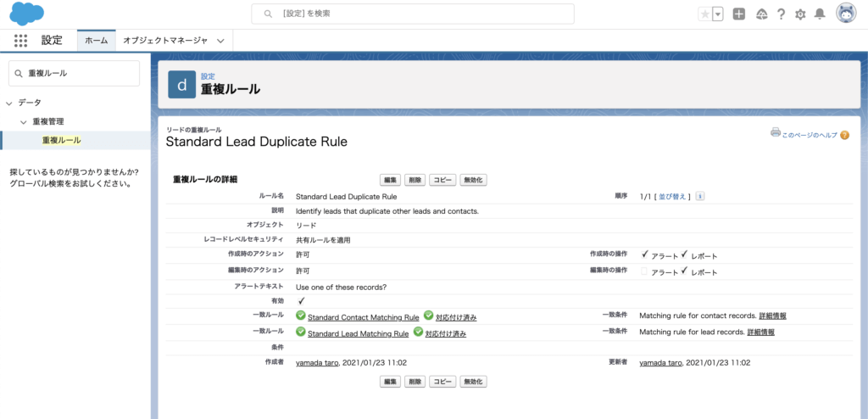This screenshot has height=419, width=868.
Task: Open the setup gear icon
Action: (800, 14)
